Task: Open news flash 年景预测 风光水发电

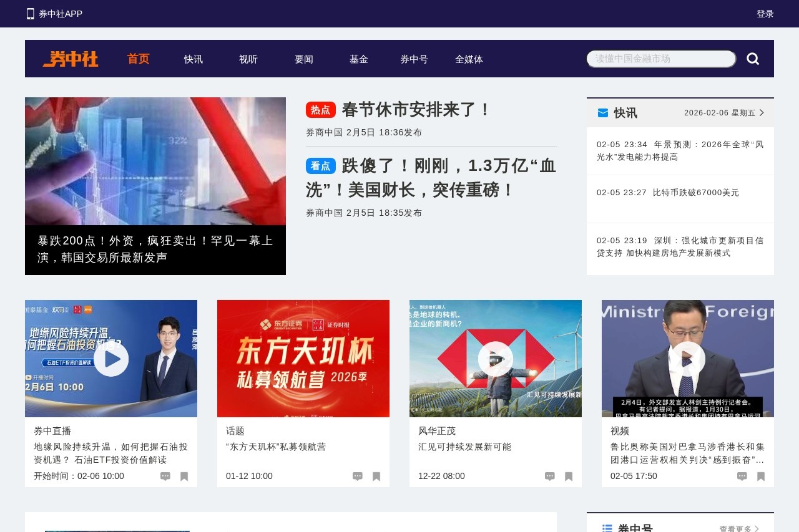Action: click(x=680, y=151)
